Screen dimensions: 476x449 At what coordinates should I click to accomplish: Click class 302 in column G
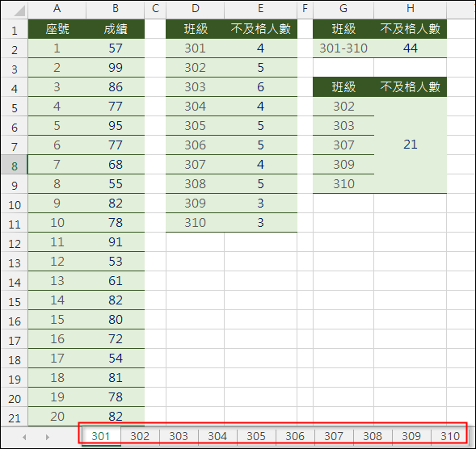343,107
